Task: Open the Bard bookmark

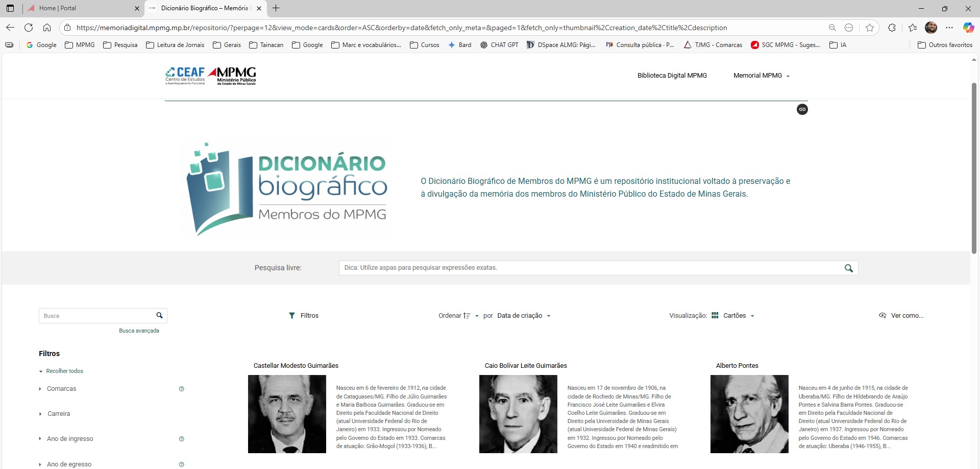Action: point(460,45)
